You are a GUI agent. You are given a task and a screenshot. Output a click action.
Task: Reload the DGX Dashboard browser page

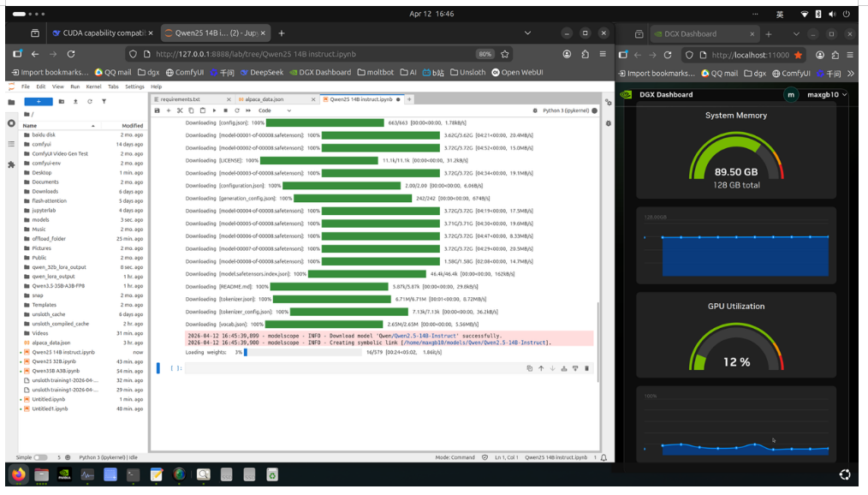(668, 55)
